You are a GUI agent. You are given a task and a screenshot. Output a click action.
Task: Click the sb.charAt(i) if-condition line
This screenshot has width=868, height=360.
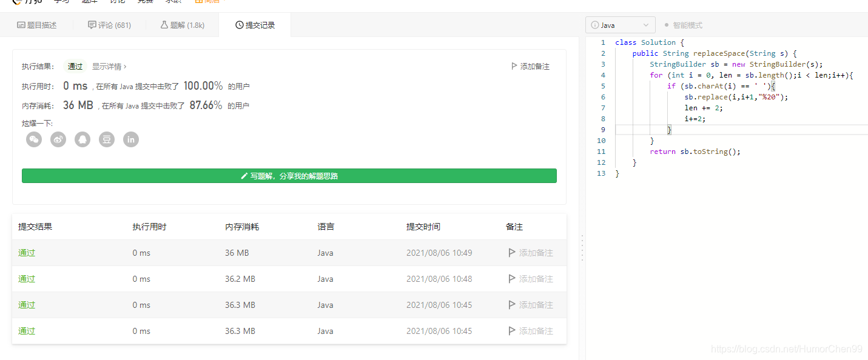(721, 86)
